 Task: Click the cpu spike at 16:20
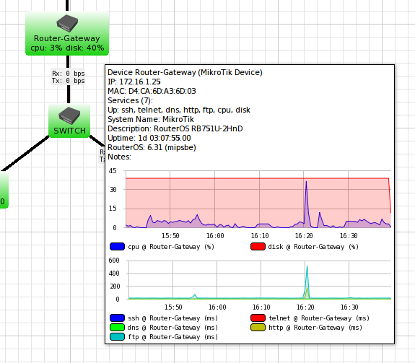click(306, 182)
